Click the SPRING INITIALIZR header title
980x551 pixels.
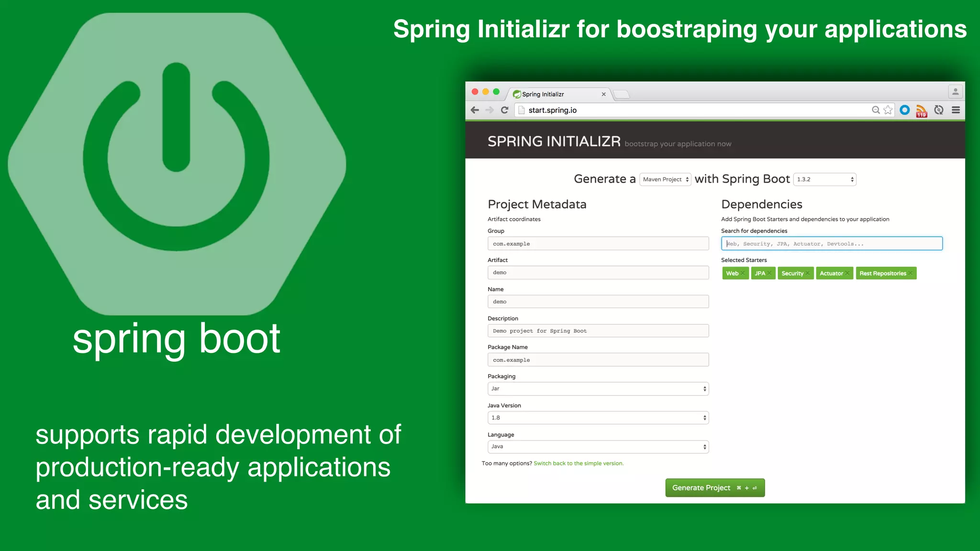(x=554, y=142)
